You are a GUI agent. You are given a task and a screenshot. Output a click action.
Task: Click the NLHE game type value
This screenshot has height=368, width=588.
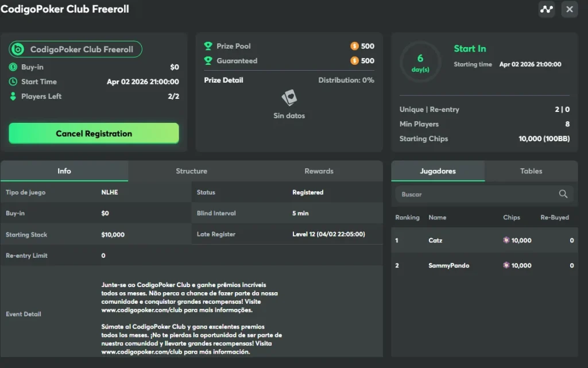coord(110,192)
